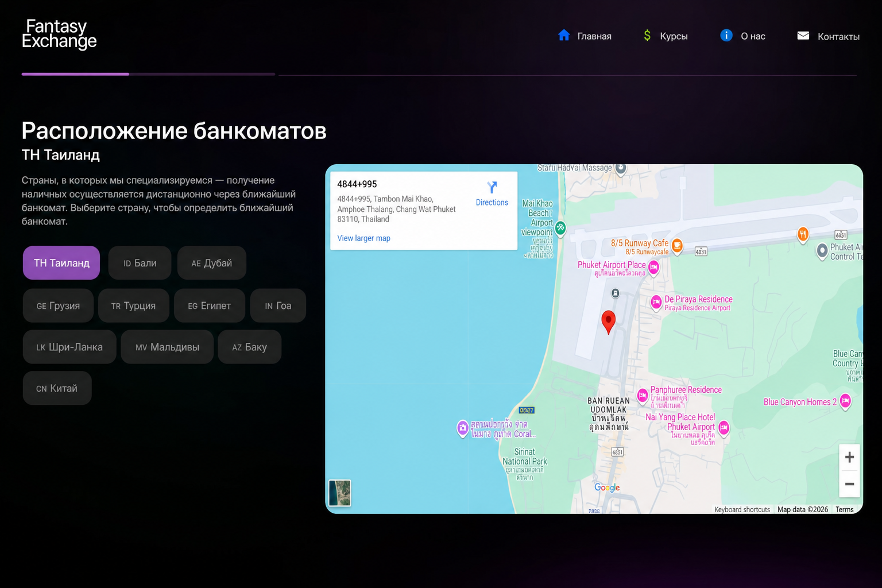Zoom out with the map minus button

849,484
